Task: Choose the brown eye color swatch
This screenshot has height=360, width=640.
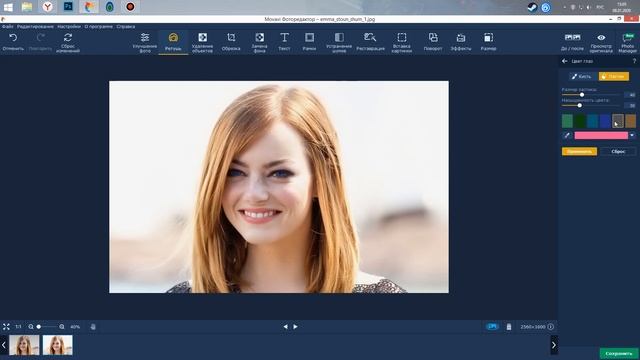Action: (631, 121)
